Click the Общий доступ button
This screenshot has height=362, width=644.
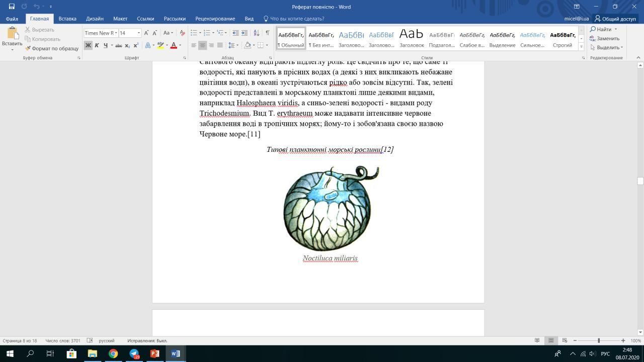(615, 19)
